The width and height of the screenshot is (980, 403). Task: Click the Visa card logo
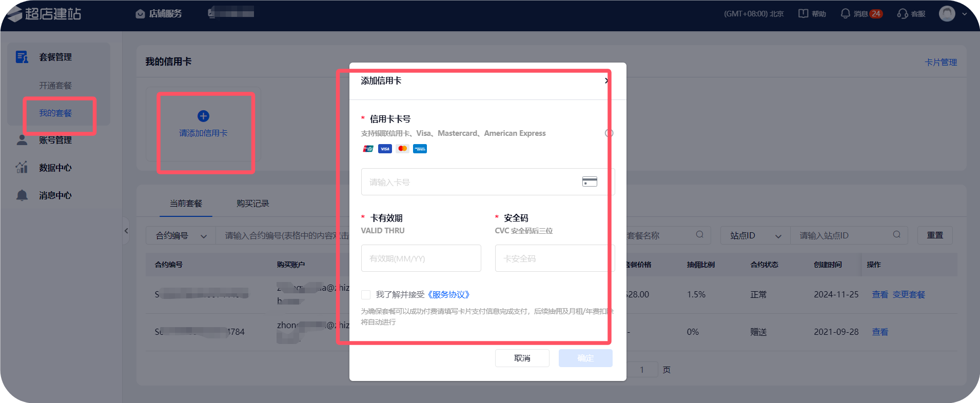(x=385, y=149)
